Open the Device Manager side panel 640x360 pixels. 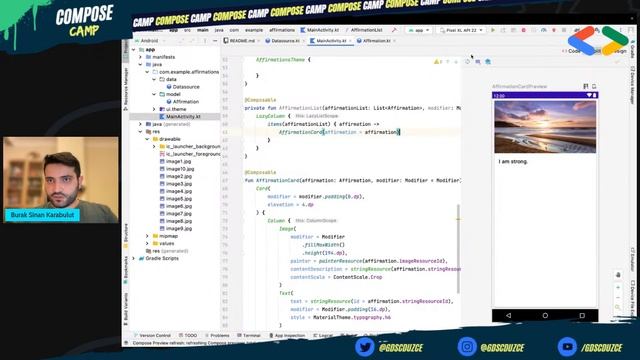coord(633,85)
